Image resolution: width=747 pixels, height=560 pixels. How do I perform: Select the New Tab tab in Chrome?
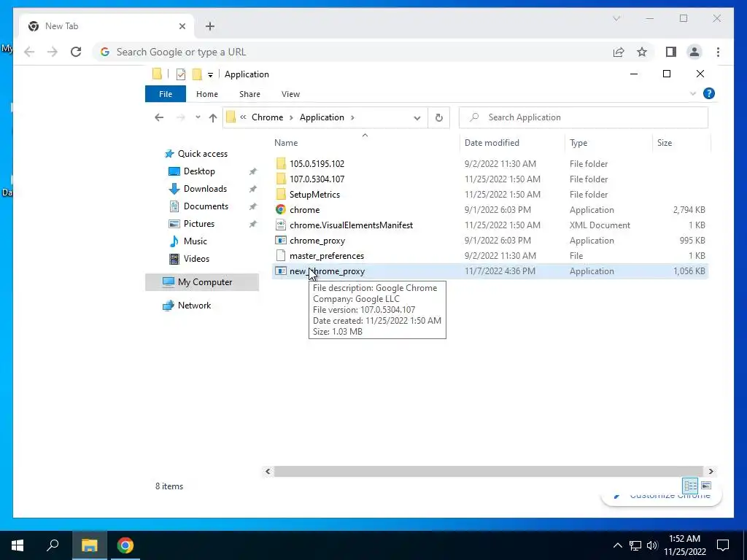click(x=107, y=26)
